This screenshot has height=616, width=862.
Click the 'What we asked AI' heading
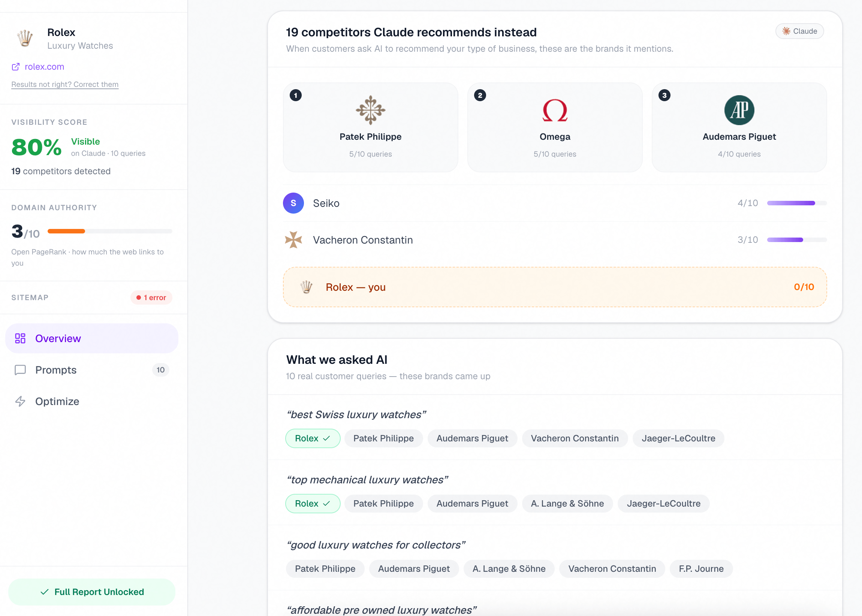point(337,360)
